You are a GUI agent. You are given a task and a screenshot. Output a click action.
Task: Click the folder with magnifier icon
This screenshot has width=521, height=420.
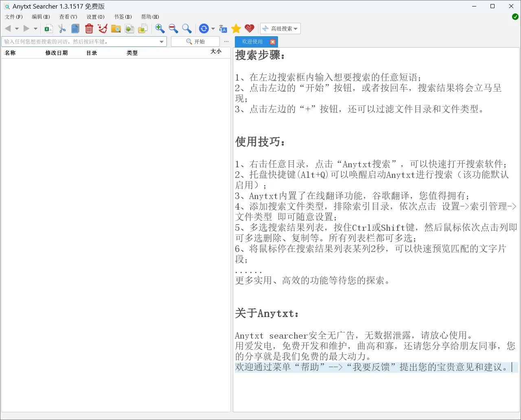click(x=116, y=28)
